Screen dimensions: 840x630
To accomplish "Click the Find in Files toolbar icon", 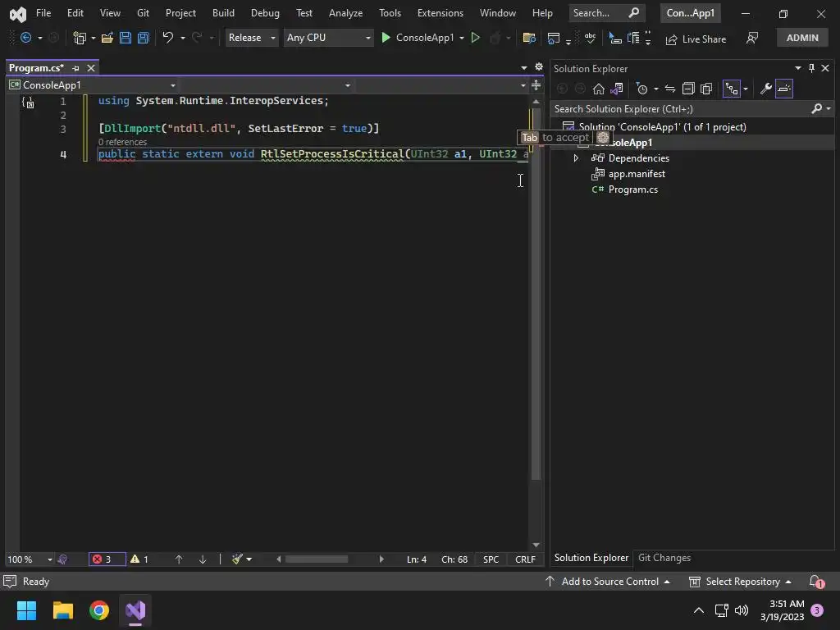I will pyautogui.click(x=529, y=38).
